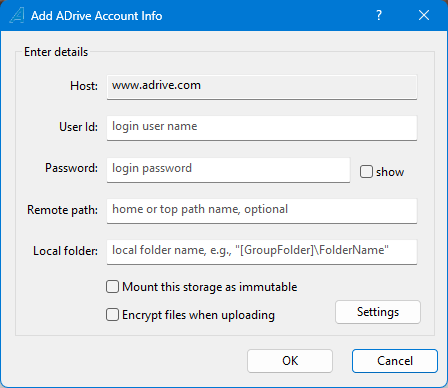
Task: Click the ADrive app icon in title bar
Action: 17,15
